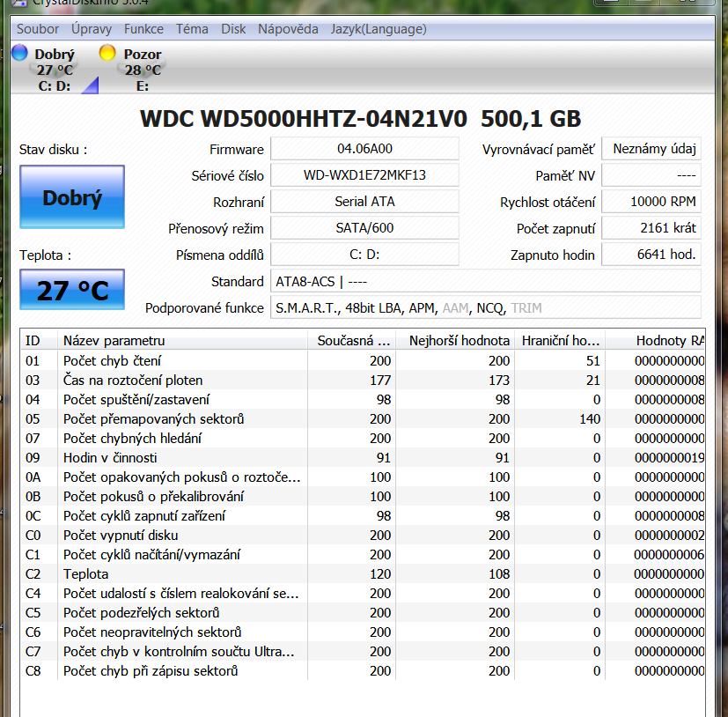Click the Vyrovnávací paměť field Neznámy údaj

[651, 149]
